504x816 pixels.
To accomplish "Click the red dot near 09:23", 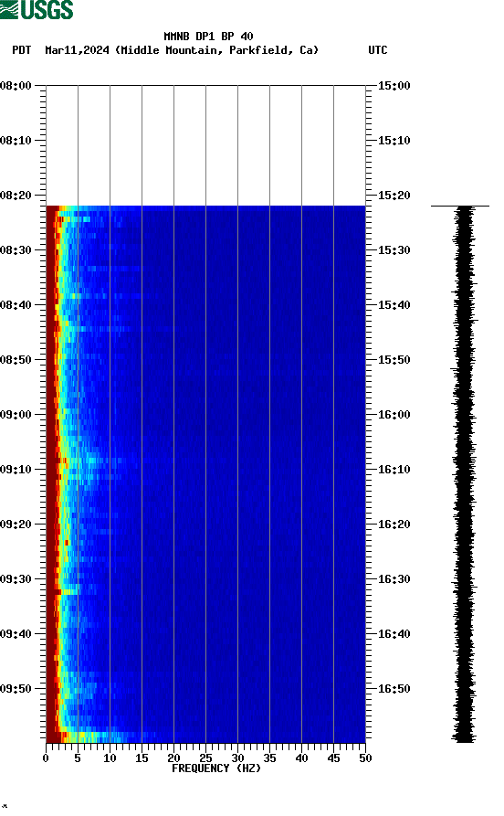I will [67, 543].
